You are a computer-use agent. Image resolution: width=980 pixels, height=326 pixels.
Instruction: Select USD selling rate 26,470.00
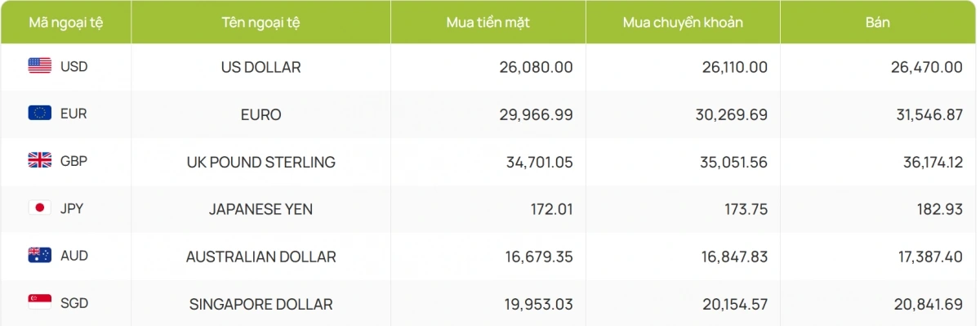click(927, 67)
